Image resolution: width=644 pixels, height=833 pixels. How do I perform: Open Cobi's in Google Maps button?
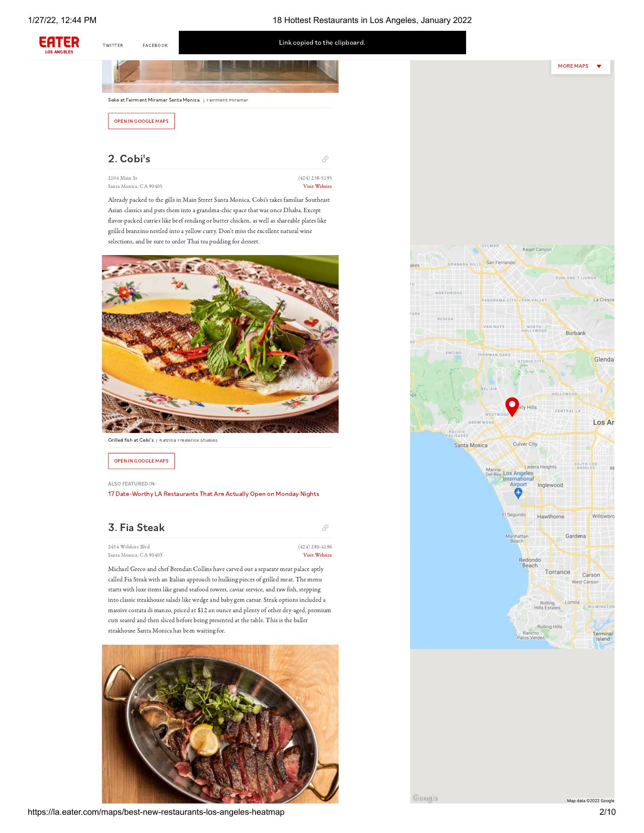pos(141,461)
